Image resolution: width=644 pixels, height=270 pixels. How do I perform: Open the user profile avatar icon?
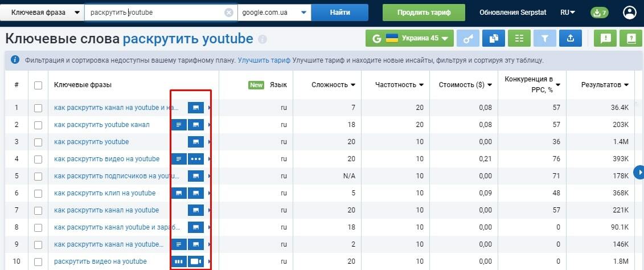coord(629,13)
